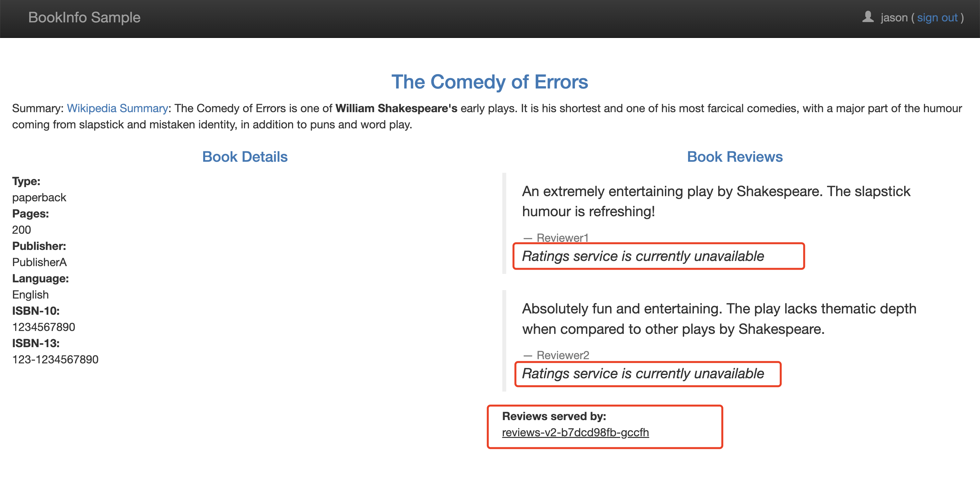This screenshot has height=494, width=980.
Task: Click Reviewer1's ratings unavailable message
Action: [643, 256]
